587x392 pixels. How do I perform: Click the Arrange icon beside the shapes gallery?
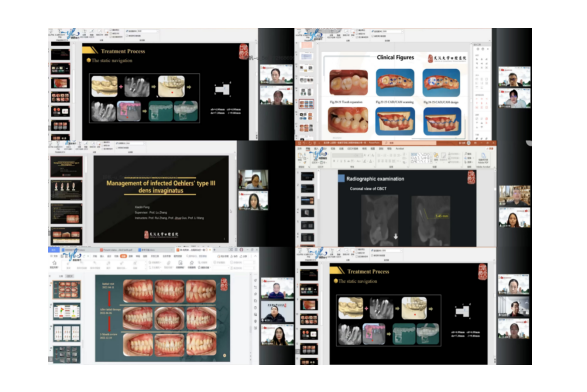(x=436, y=156)
